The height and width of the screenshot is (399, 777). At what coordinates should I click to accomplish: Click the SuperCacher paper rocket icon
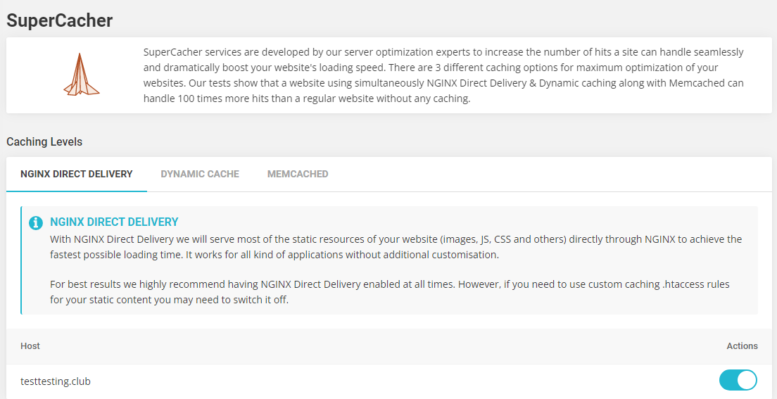pos(81,74)
